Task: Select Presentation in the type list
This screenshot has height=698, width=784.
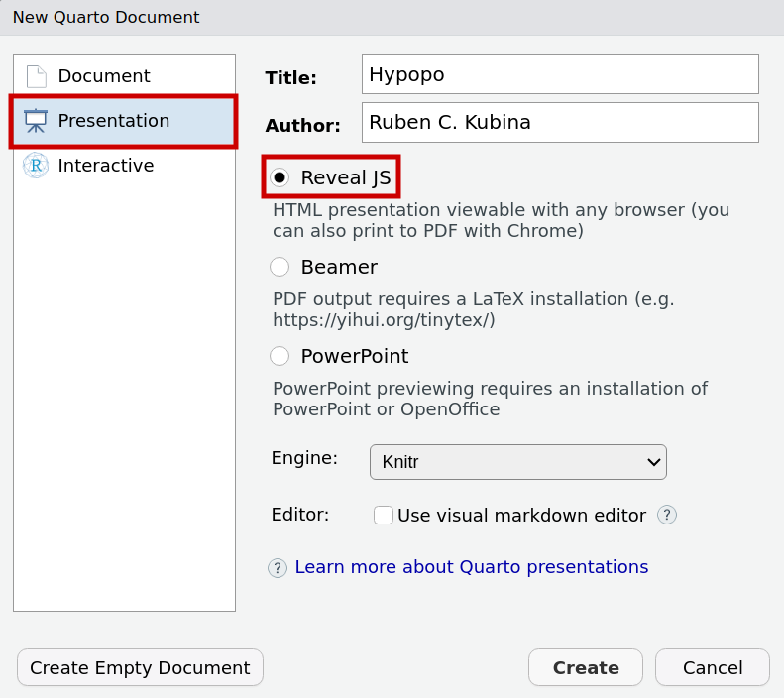Action: click(x=113, y=121)
